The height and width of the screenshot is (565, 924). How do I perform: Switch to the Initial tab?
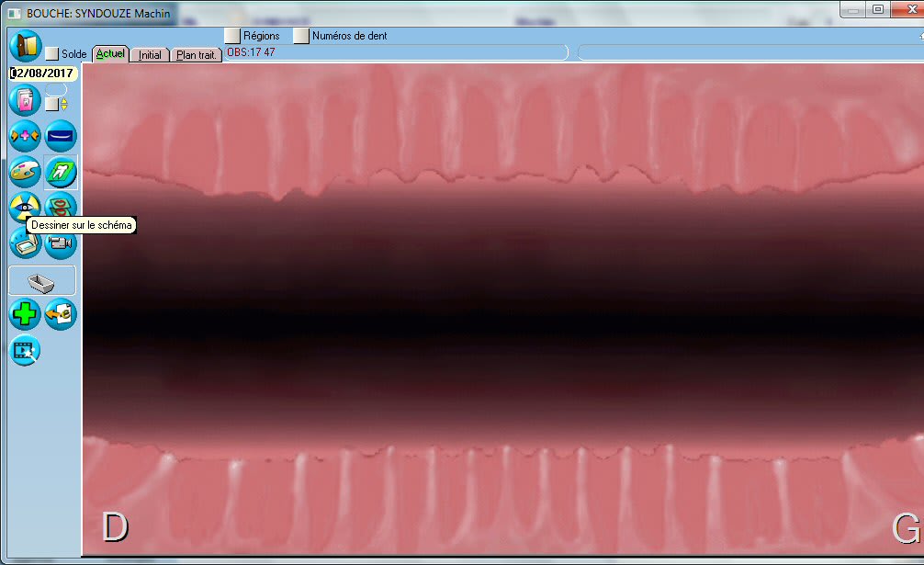coord(150,55)
